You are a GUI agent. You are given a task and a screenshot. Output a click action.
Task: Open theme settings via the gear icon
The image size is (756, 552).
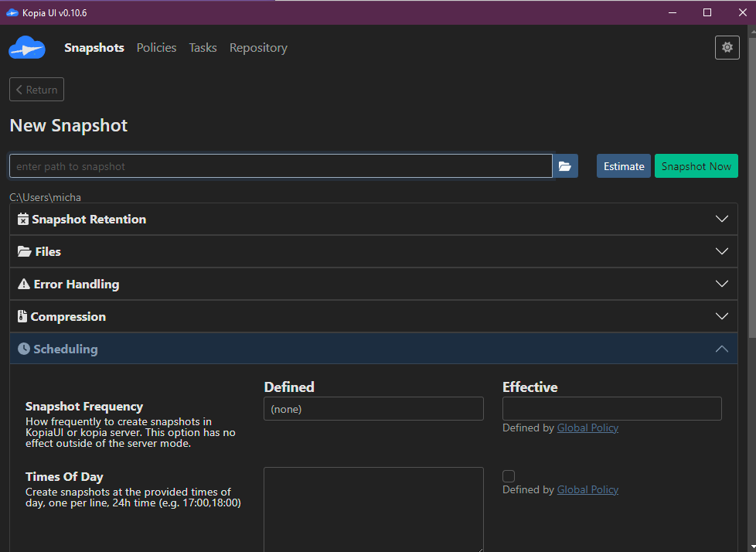pyautogui.click(x=727, y=48)
